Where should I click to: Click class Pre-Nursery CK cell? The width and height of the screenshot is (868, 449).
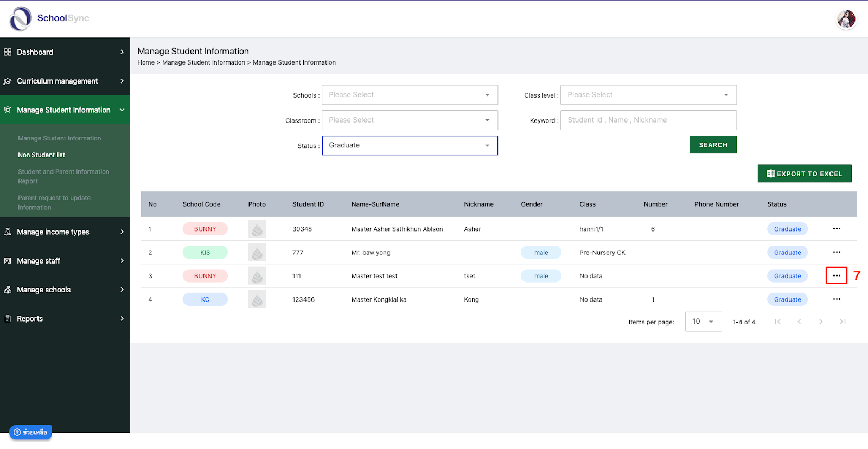602,252
